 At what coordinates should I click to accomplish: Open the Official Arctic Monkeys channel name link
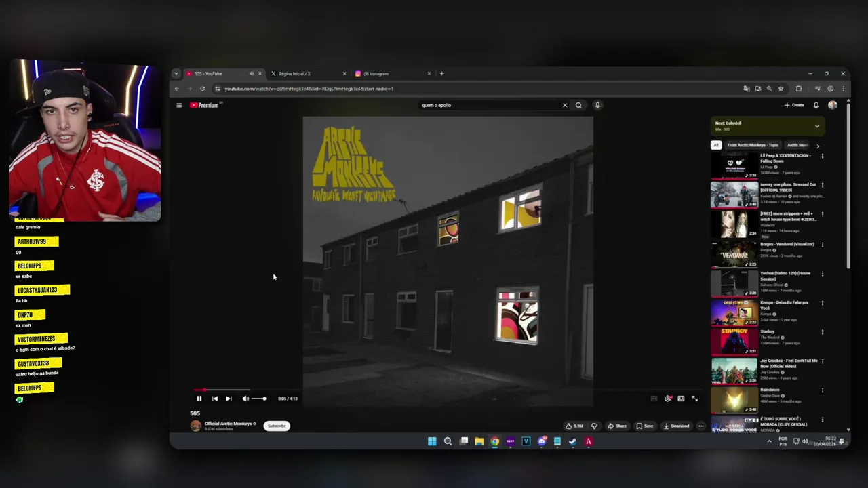pos(228,424)
